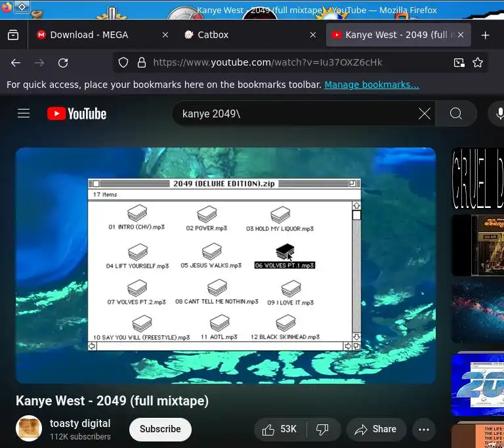
Task: Click zip window scroll down arrow
Action: click(x=356, y=336)
